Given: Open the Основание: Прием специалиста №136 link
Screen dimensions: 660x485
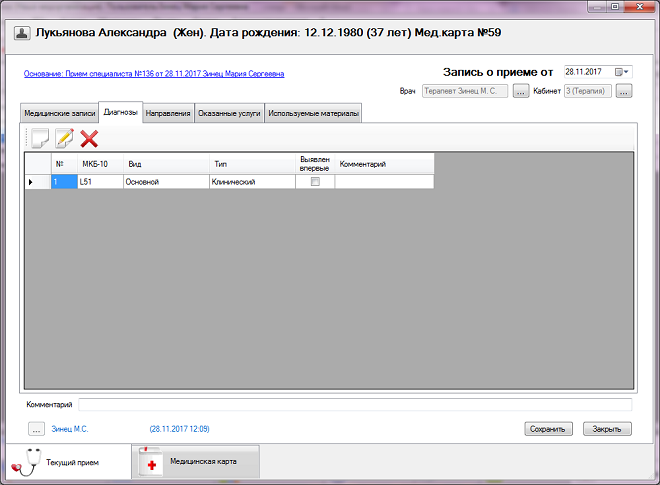Looking at the screenshot, I should coord(154,74).
